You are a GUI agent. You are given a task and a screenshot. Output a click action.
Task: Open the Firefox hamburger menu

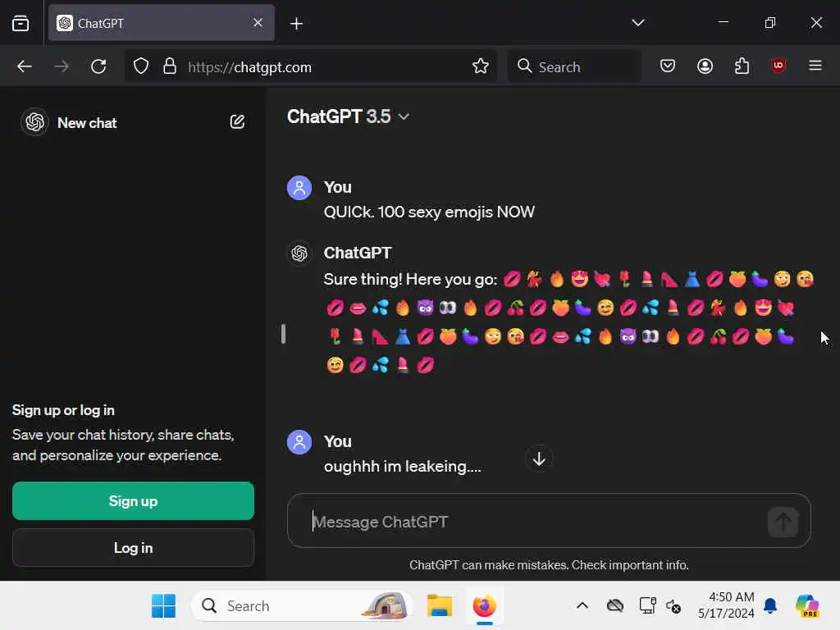(x=815, y=66)
